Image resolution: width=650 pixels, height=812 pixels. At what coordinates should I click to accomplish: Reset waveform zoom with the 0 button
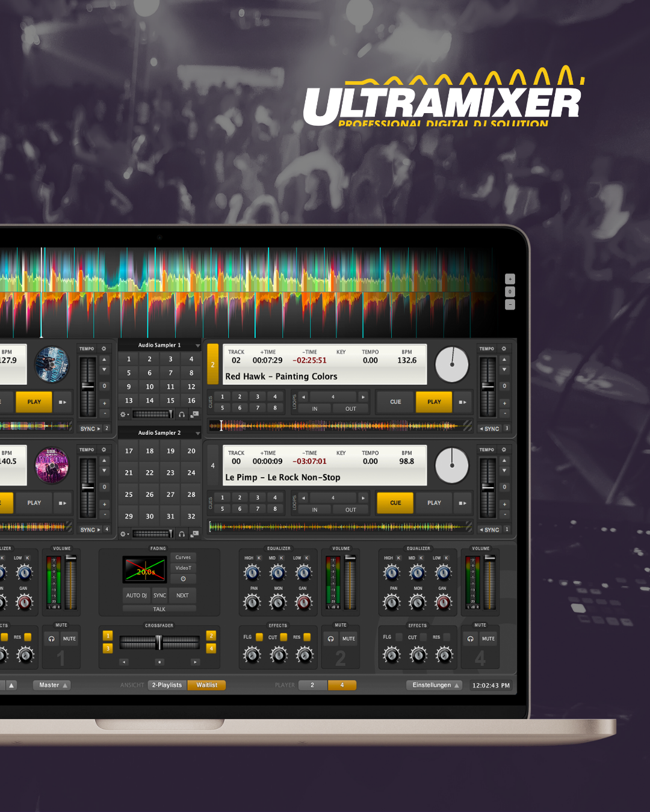510,292
